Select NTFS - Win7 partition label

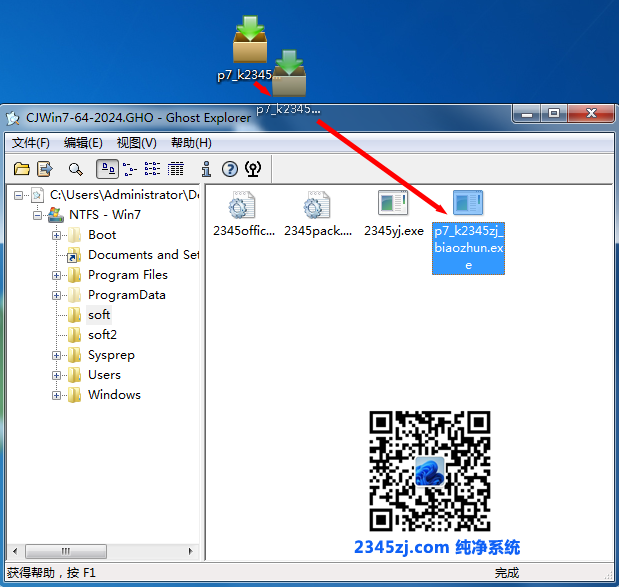click(x=105, y=215)
